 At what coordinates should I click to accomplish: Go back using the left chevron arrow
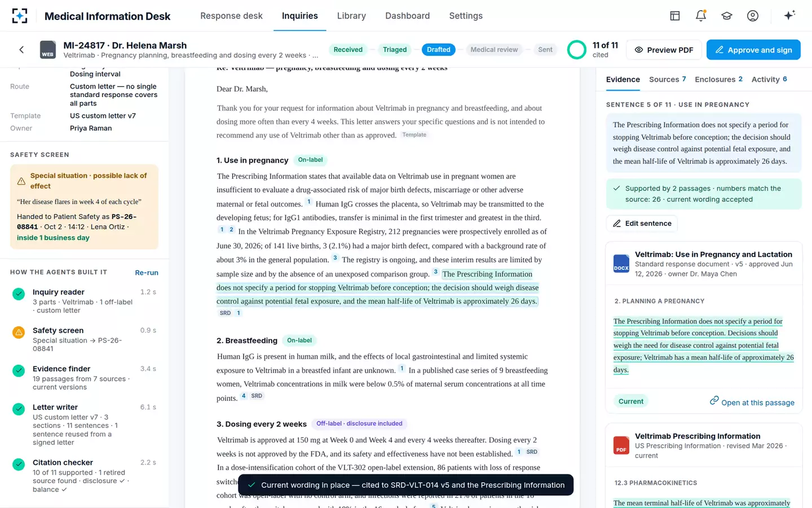pyautogui.click(x=21, y=50)
